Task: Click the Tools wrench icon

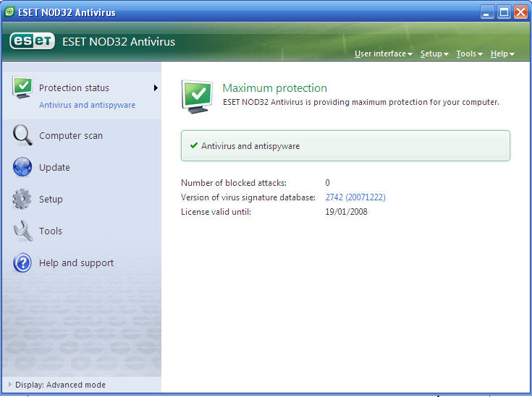Action: coord(22,231)
